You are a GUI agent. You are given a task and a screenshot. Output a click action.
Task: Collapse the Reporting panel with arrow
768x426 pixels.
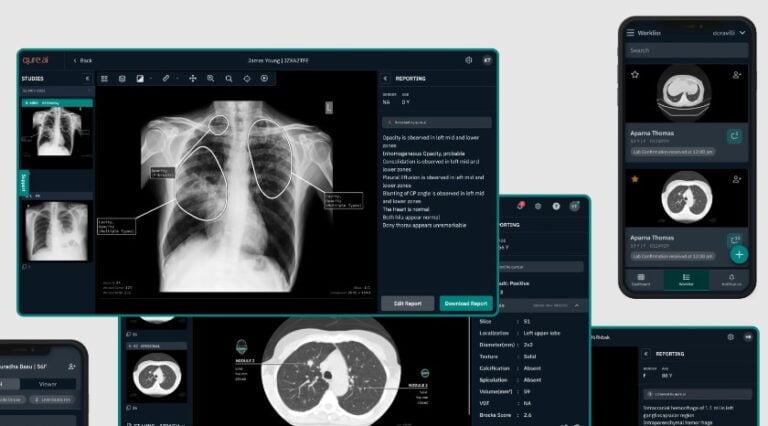pos(387,78)
